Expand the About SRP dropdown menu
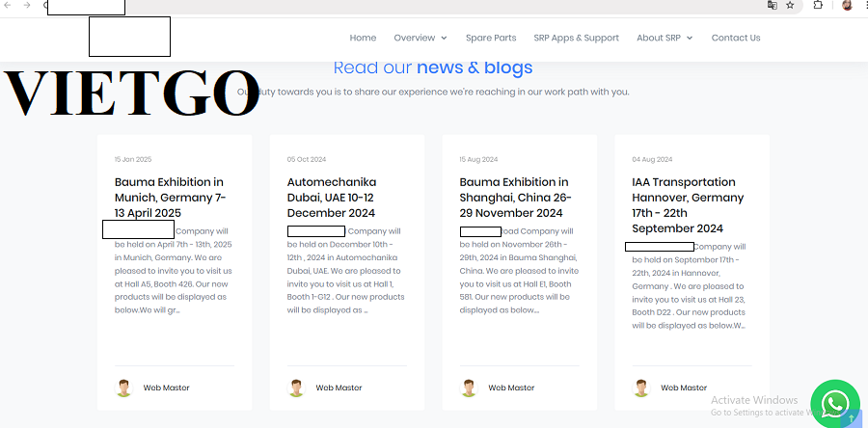This screenshot has width=868, height=428. click(665, 38)
